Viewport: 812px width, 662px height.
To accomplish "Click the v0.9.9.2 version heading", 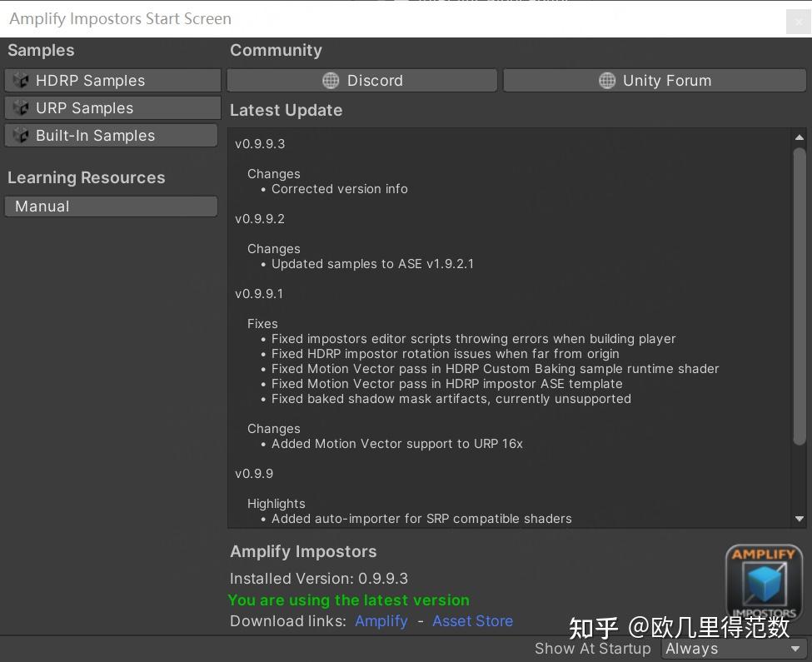I will pyautogui.click(x=260, y=219).
